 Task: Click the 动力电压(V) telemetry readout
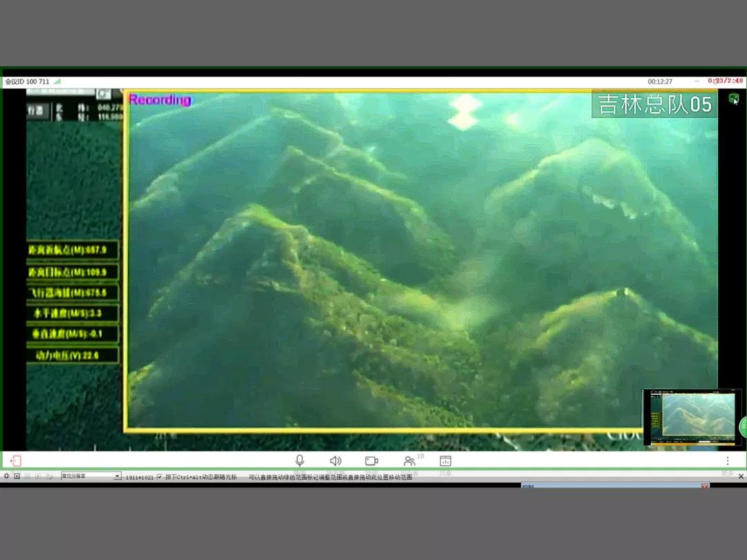click(x=73, y=355)
